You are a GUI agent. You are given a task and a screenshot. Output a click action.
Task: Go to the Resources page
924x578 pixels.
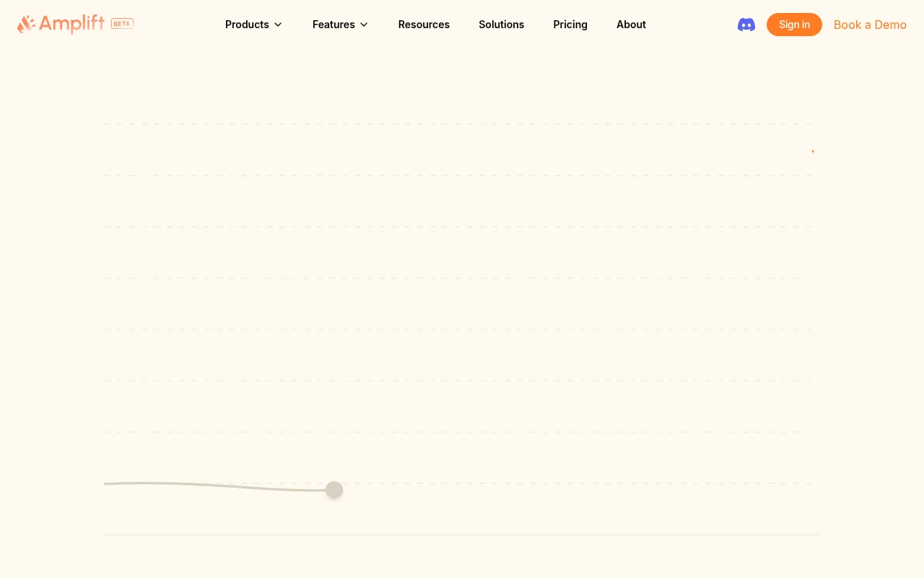click(x=424, y=25)
